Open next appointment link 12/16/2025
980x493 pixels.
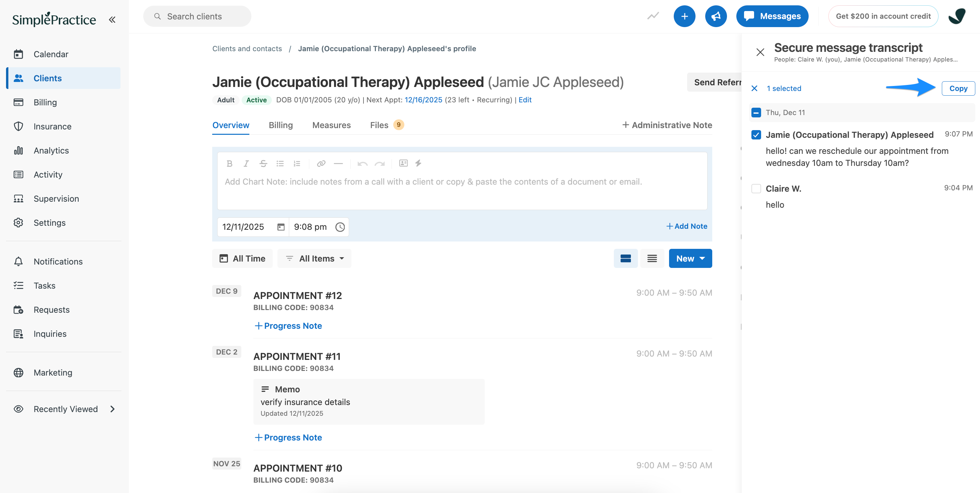click(x=423, y=100)
